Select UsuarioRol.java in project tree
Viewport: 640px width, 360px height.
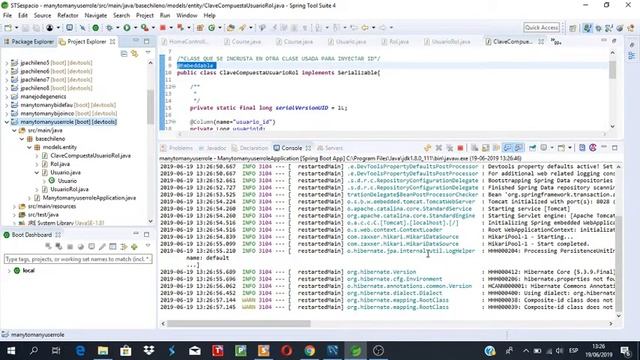point(69,189)
